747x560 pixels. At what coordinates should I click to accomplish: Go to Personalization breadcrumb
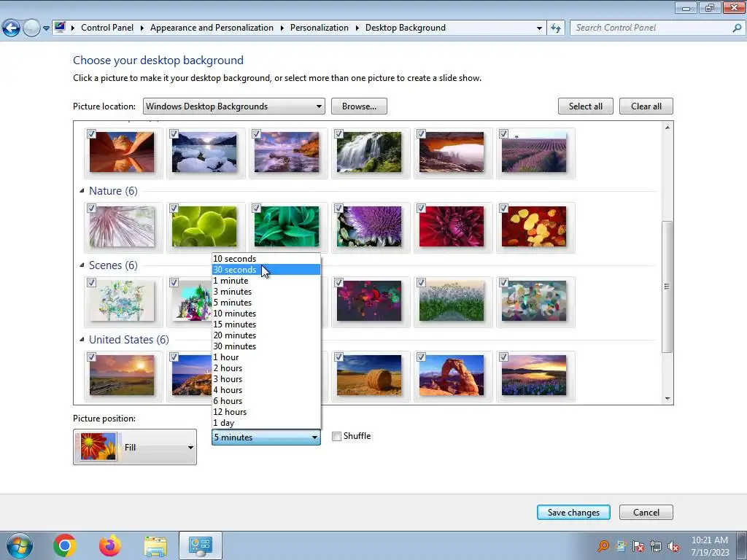[x=320, y=28]
